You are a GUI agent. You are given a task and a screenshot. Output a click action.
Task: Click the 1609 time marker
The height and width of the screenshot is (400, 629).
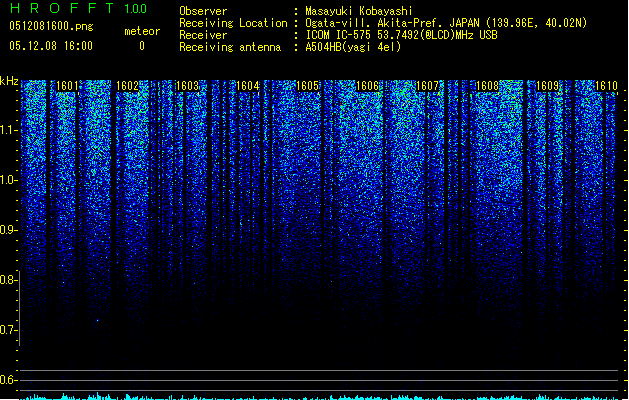[x=548, y=86]
